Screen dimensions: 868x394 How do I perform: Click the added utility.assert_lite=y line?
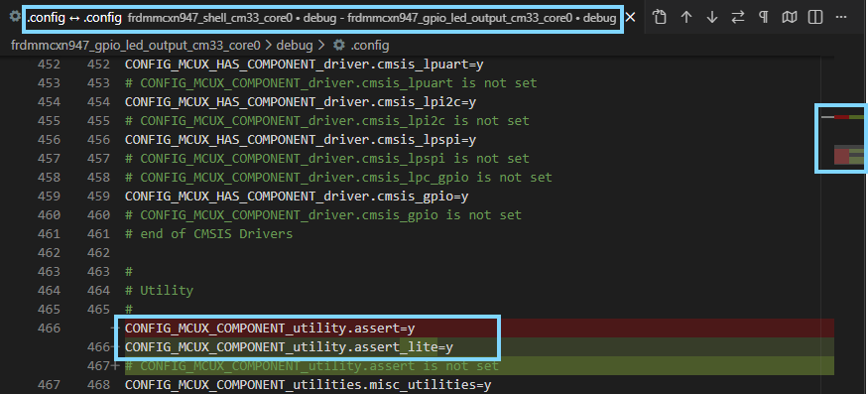coord(479,347)
